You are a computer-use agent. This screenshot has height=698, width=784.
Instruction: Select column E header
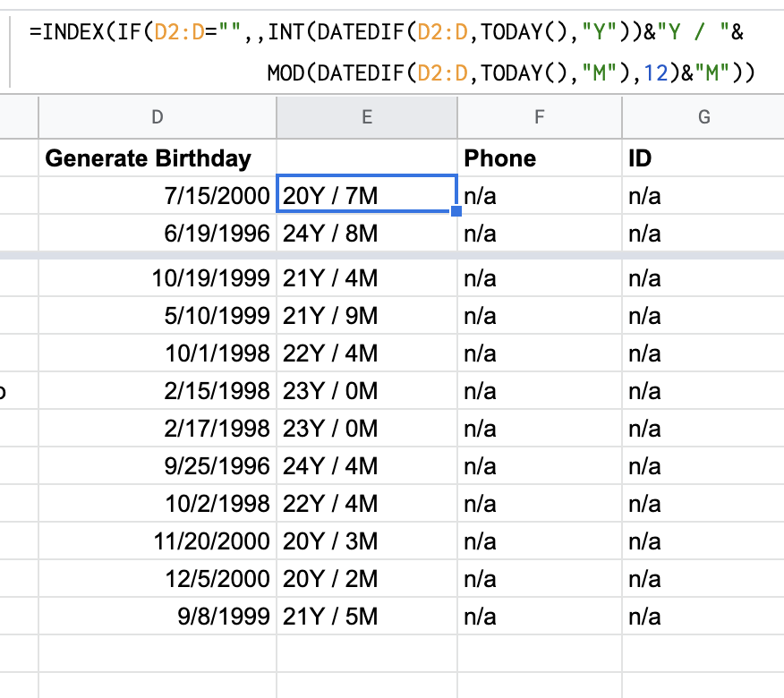coord(367,116)
